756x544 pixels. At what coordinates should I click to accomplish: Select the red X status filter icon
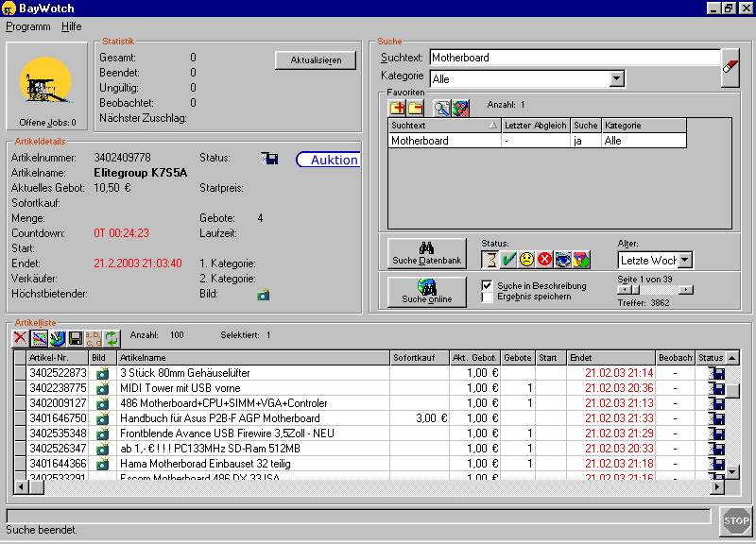pyautogui.click(x=544, y=259)
